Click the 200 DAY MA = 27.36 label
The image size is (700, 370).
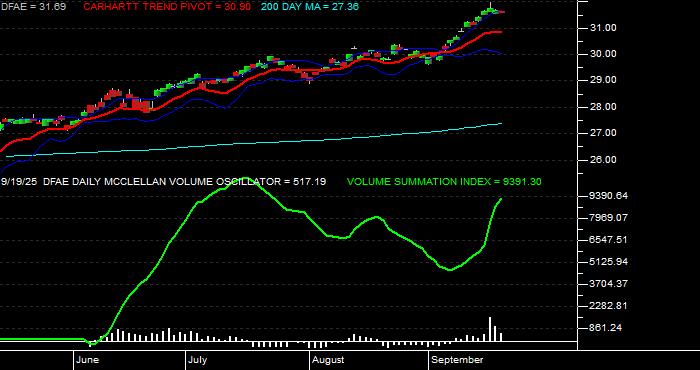coord(309,7)
